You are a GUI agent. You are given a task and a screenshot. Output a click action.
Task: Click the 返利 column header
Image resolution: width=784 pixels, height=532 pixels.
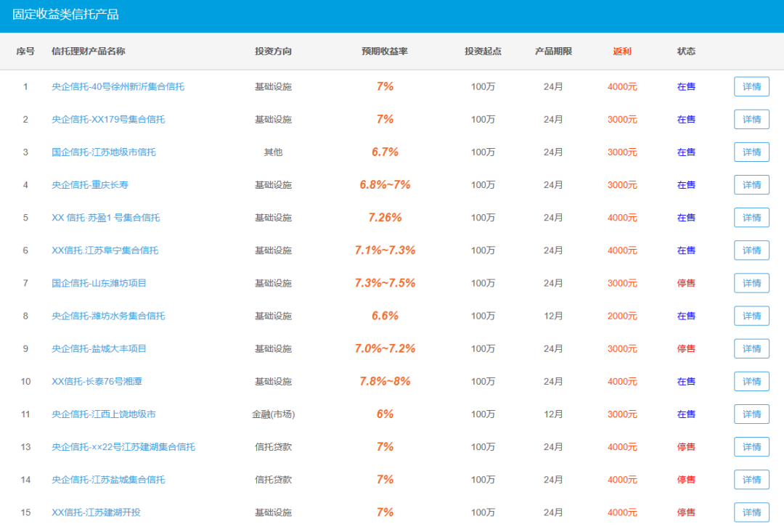tap(622, 51)
